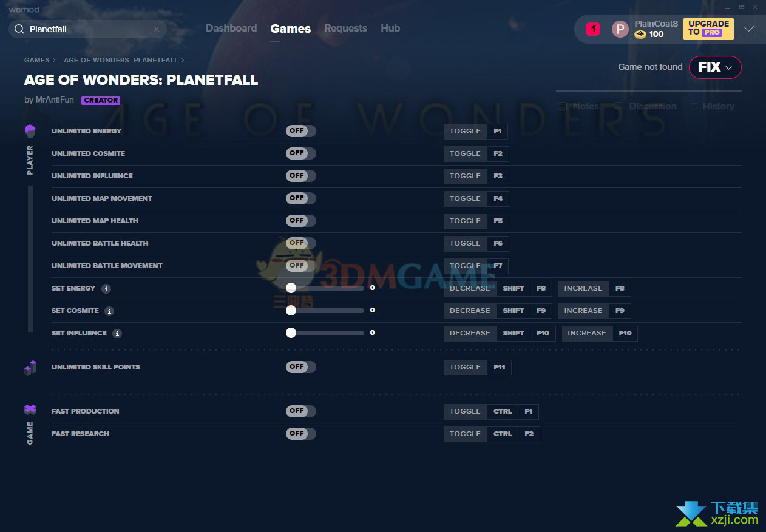766x532 pixels.
Task: Open creator MrAntiFun's profile
Action: tap(53, 100)
